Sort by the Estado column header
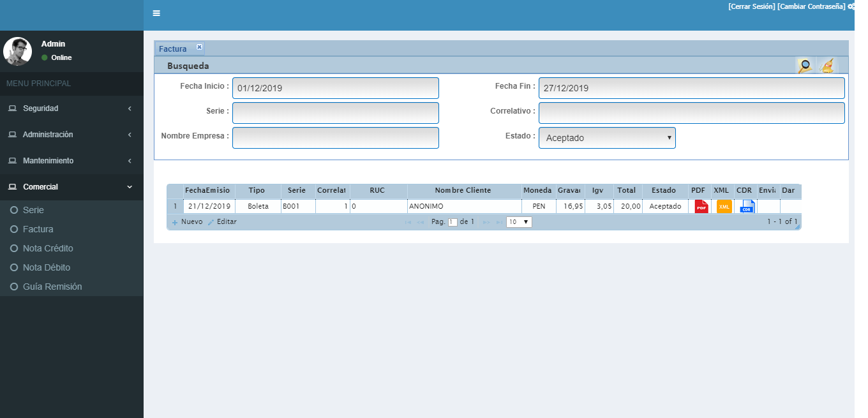The width and height of the screenshot is (868, 418). [x=664, y=190]
